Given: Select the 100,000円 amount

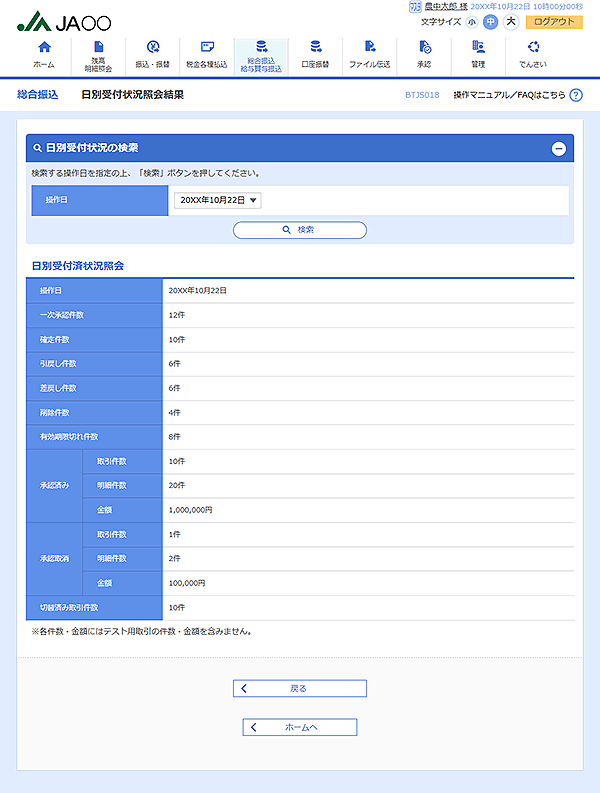Looking at the screenshot, I should click(187, 583).
